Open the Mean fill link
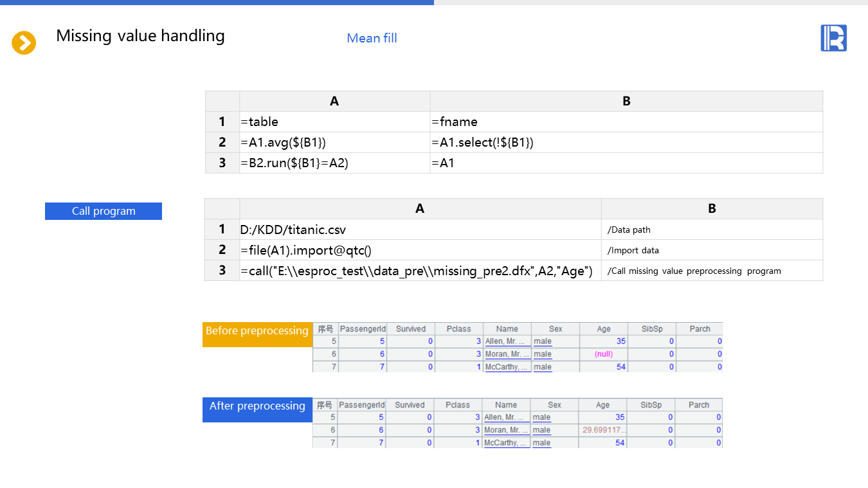 point(372,38)
